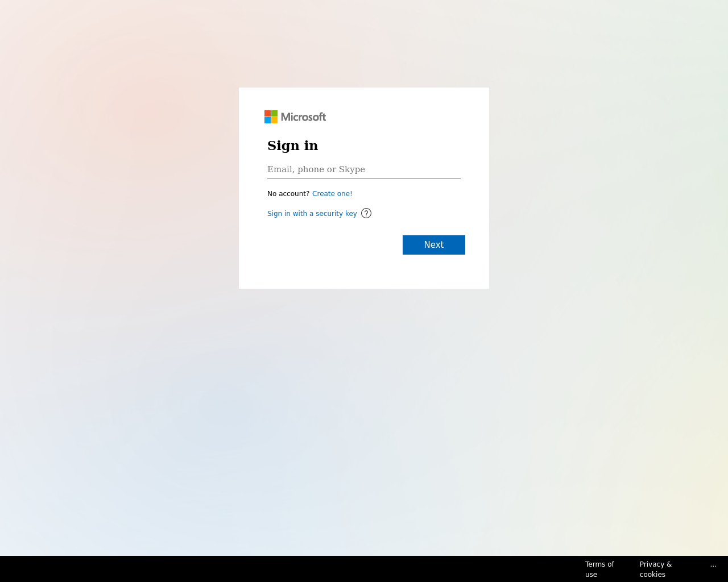Open the footer ellipsis more options
Screen dimensions: 728x582
[713, 565]
